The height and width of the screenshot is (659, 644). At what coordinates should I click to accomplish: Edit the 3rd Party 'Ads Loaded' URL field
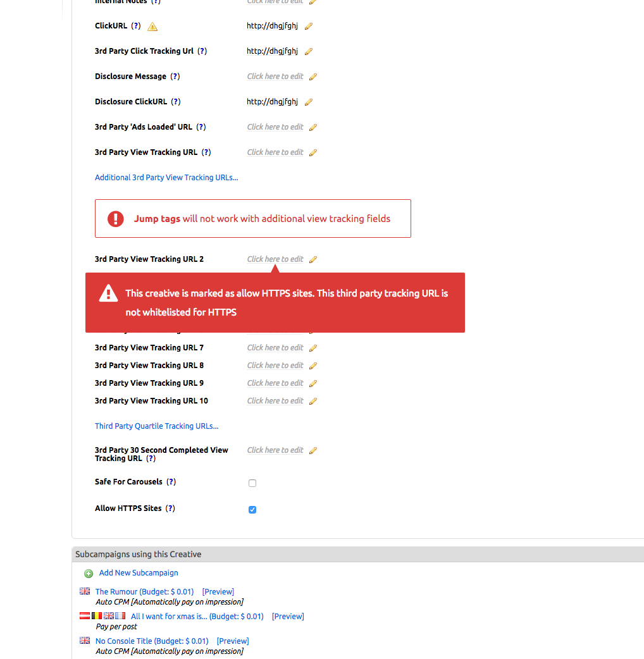(275, 127)
